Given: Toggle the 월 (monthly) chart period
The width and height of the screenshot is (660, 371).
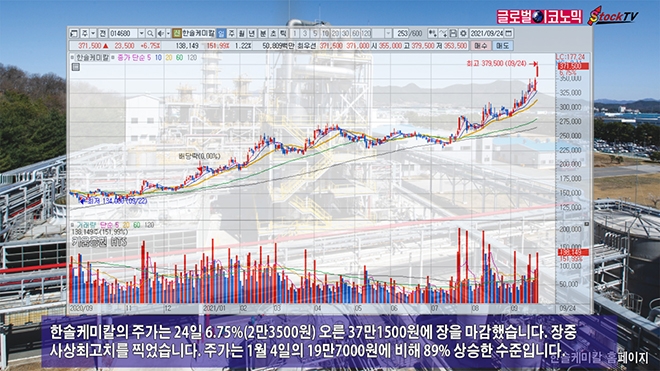Looking at the screenshot, I should click(x=241, y=33).
